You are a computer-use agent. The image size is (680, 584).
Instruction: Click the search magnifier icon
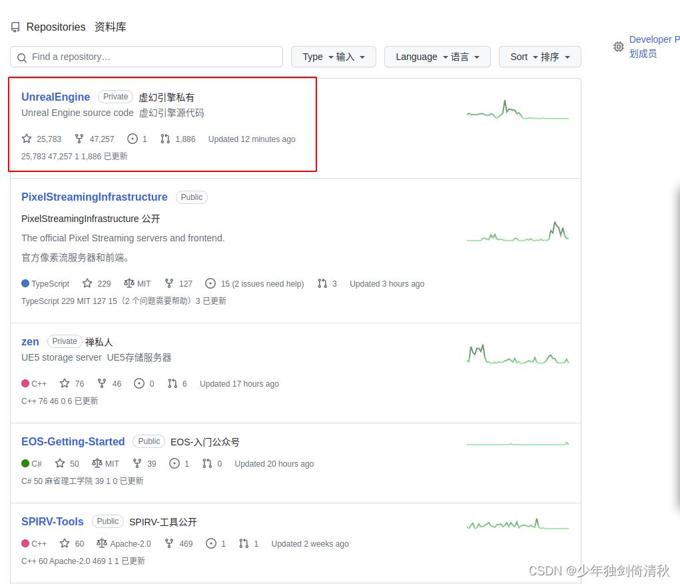tap(22, 57)
